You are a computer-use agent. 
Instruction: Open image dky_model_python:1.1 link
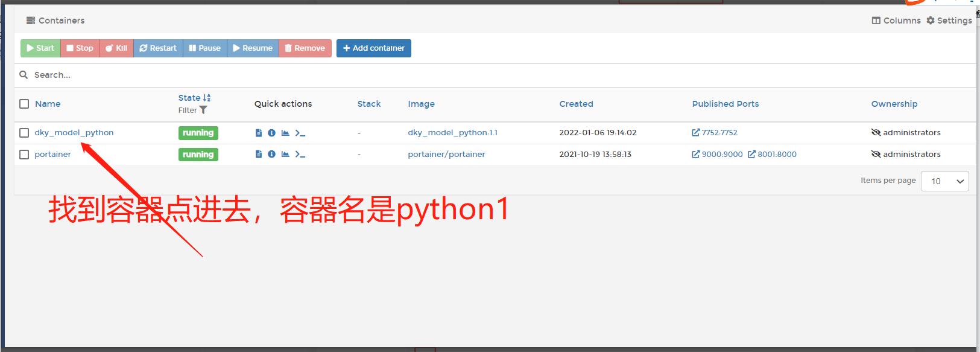pyautogui.click(x=452, y=133)
